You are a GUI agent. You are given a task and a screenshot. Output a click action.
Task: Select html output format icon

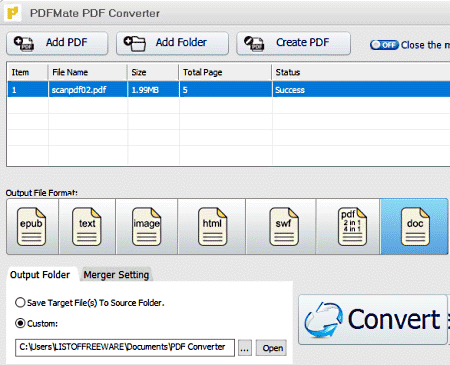212,227
